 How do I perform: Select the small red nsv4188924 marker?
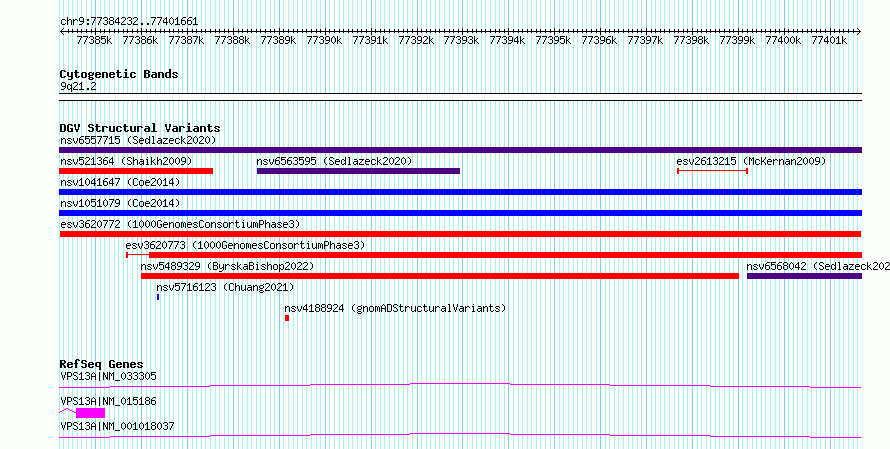point(287,318)
